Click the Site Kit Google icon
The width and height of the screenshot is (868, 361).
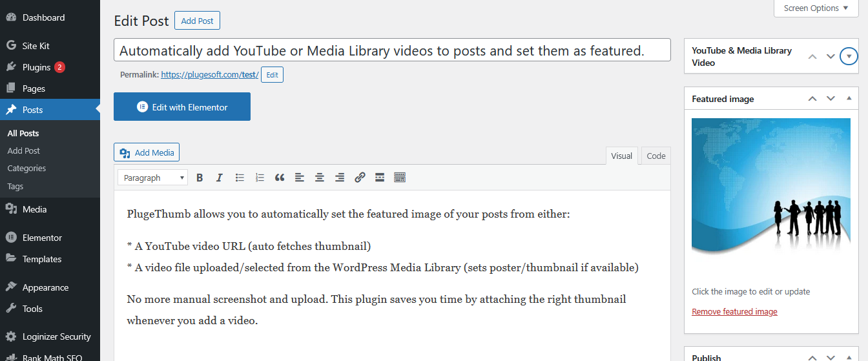click(11, 46)
